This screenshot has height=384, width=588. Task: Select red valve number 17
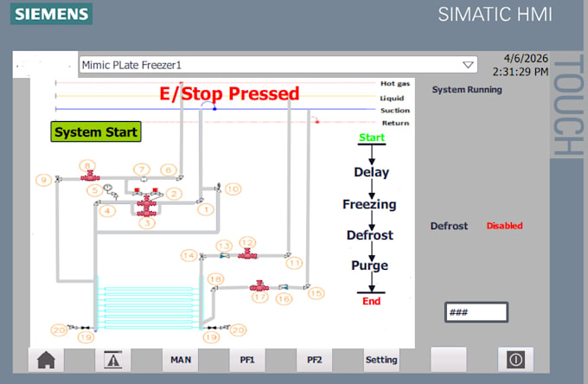click(x=259, y=286)
